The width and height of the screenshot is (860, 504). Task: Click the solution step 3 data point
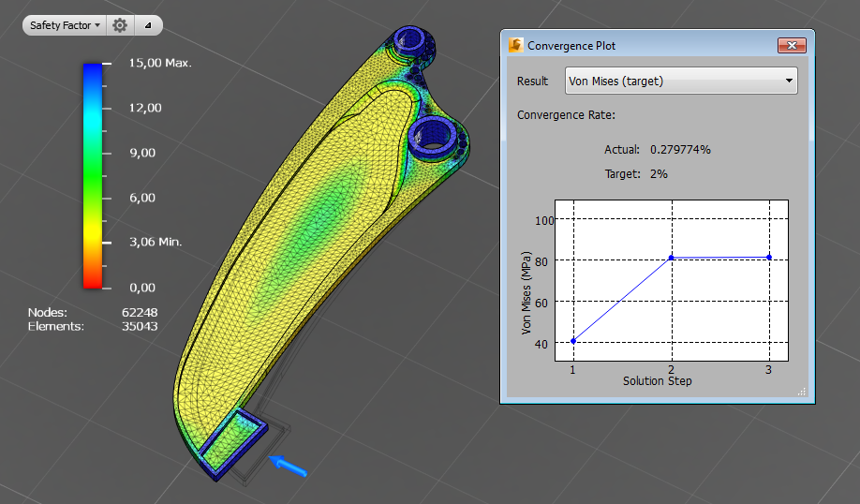click(769, 258)
